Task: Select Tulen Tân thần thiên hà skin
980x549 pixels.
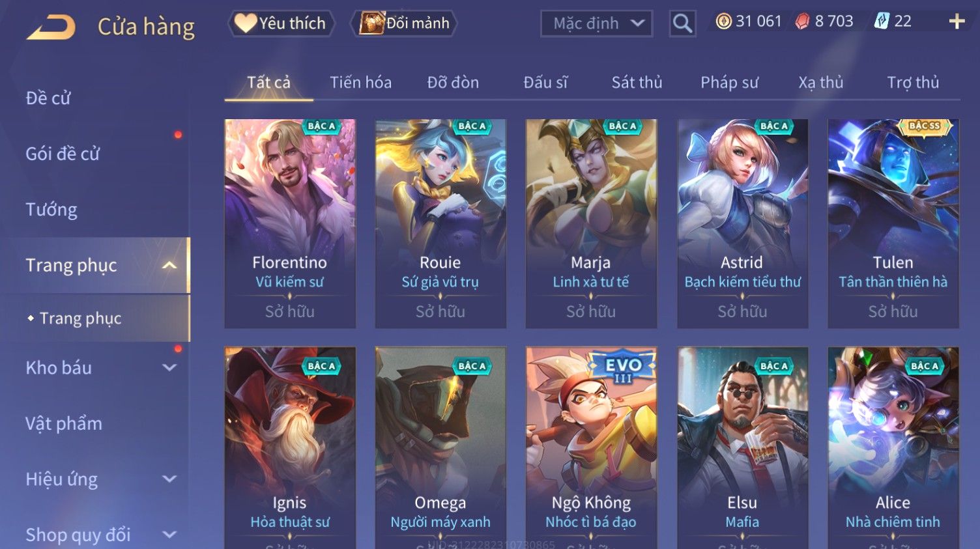Action: 893,223
